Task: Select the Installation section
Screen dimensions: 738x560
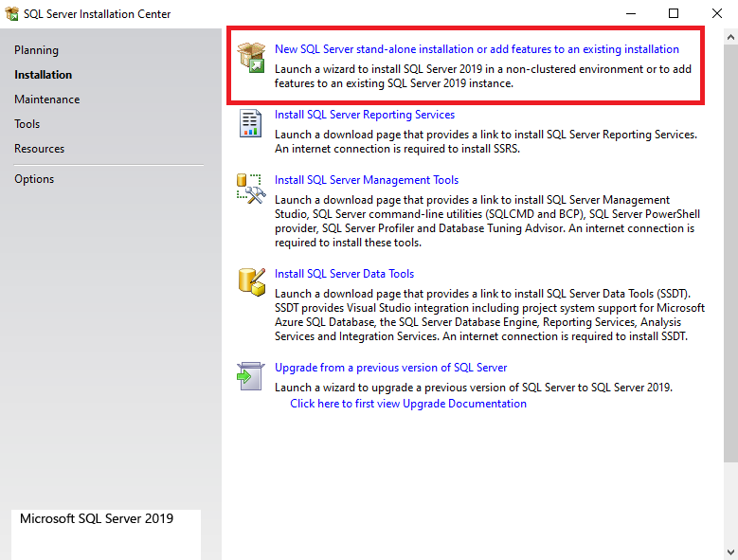Action: (43, 74)
